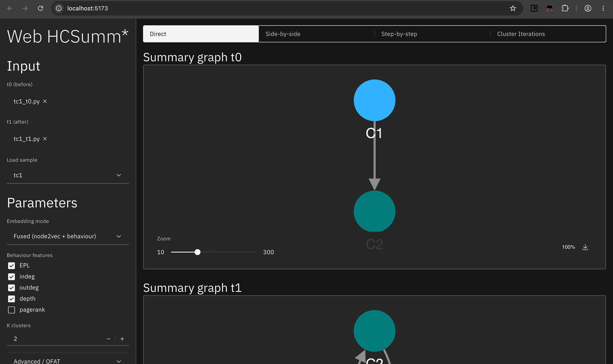The width and height of the screenshot is (613, 364).
Task: Click the address bar URL localhost:5173
Action: pos(88,8)
